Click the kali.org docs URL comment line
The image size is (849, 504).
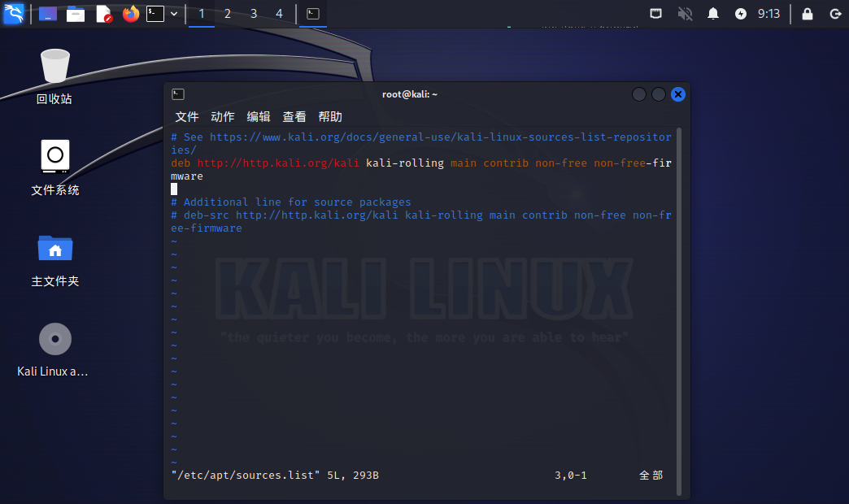(x=421, y=143)
